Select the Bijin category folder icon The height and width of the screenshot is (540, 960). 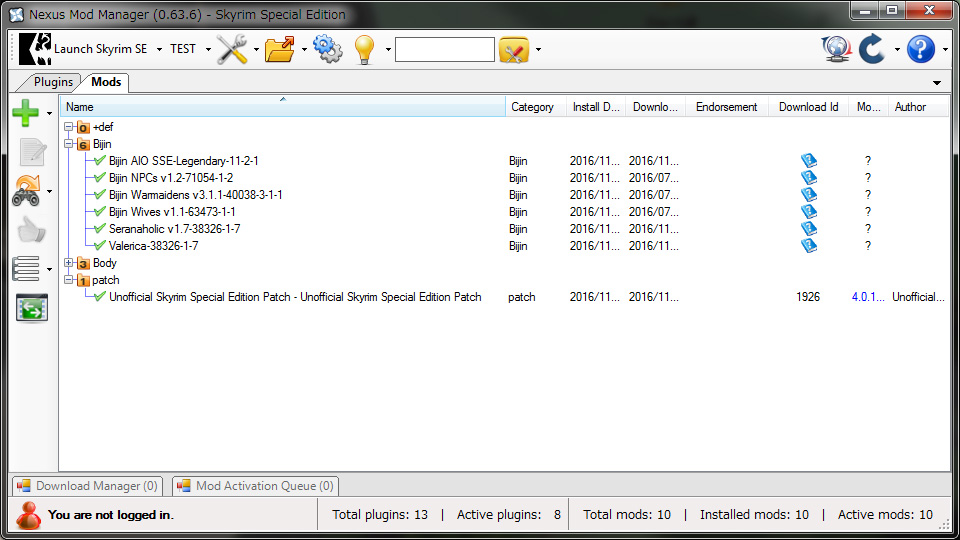(x=83, y=144)
